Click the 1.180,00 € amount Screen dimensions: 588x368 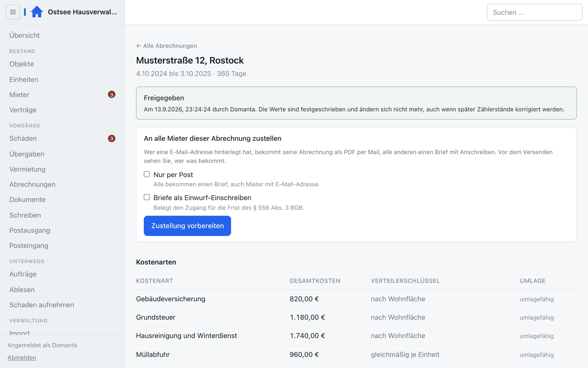click(307, 317)
